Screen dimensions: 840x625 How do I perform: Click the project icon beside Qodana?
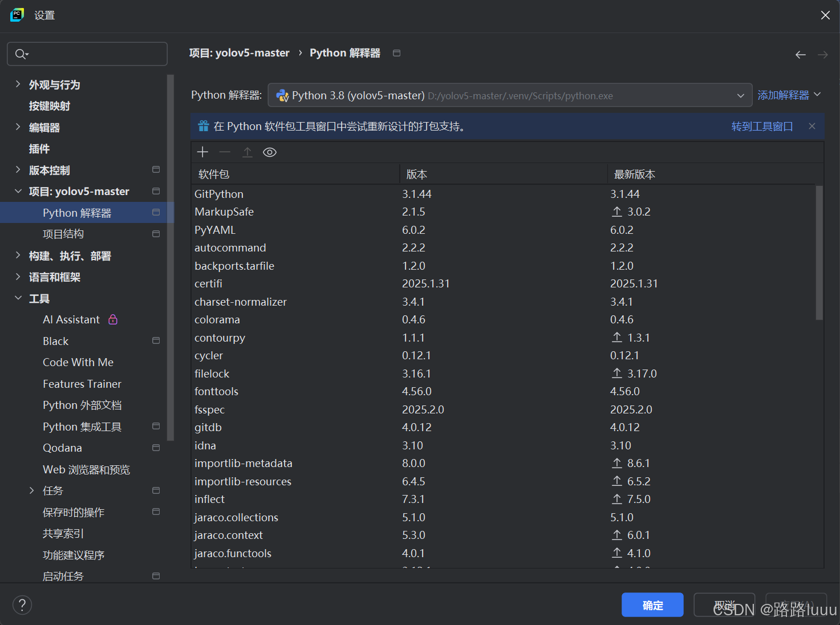156,448
